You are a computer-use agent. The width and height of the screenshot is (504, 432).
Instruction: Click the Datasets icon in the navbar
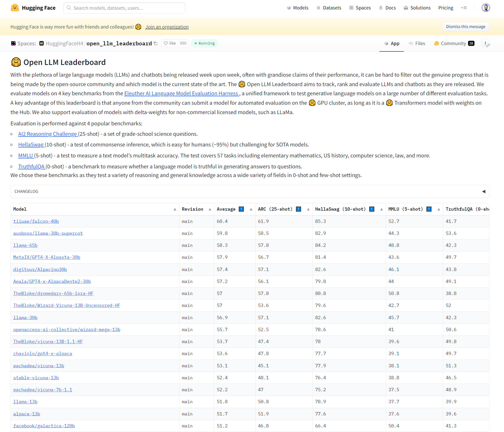[318, 8]
